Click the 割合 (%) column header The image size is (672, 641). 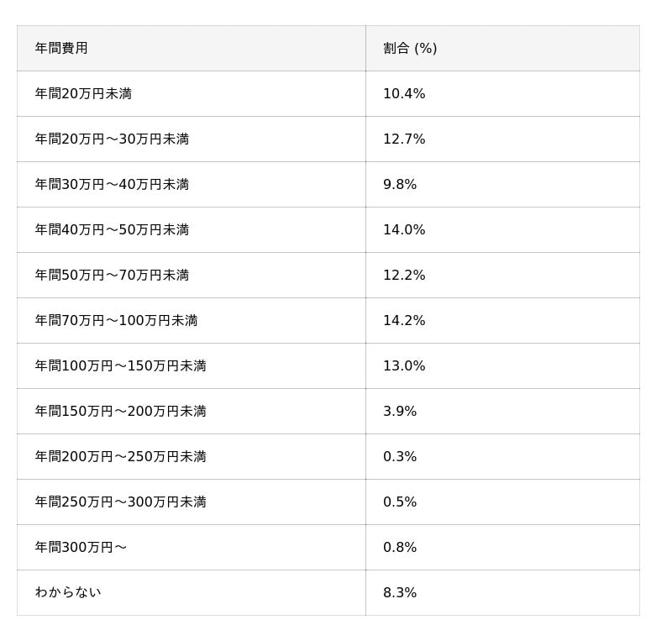[x=410, y=49]
